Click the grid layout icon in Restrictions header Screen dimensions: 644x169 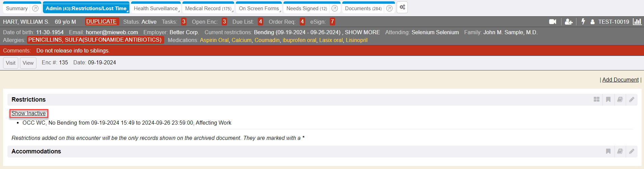point(596,100)
